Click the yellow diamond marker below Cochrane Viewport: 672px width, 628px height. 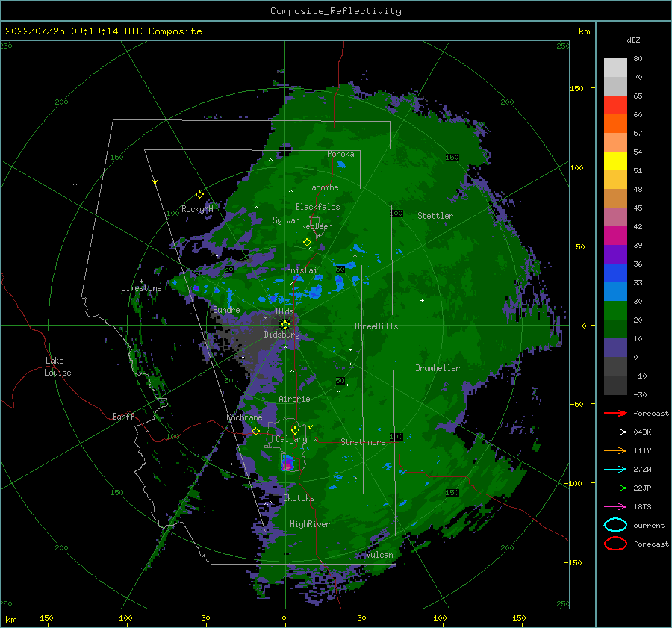pos(255,431)
